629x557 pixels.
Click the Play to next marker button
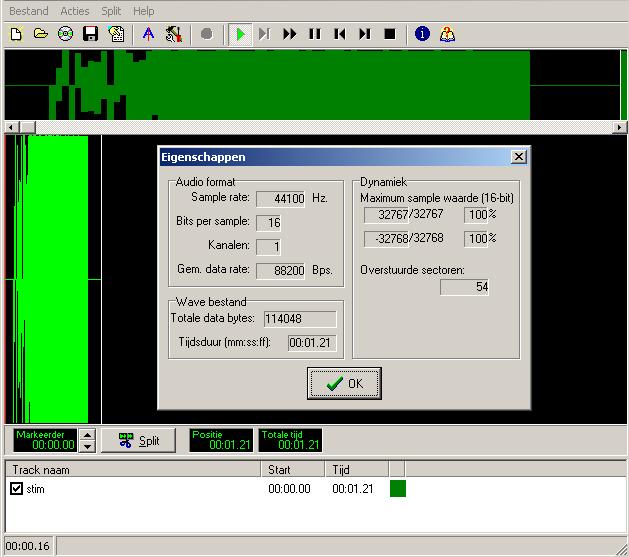point(264,34)
